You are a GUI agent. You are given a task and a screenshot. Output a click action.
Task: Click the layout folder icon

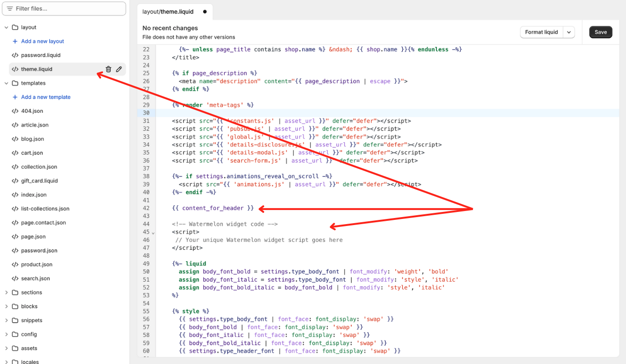tap(15, 28)
